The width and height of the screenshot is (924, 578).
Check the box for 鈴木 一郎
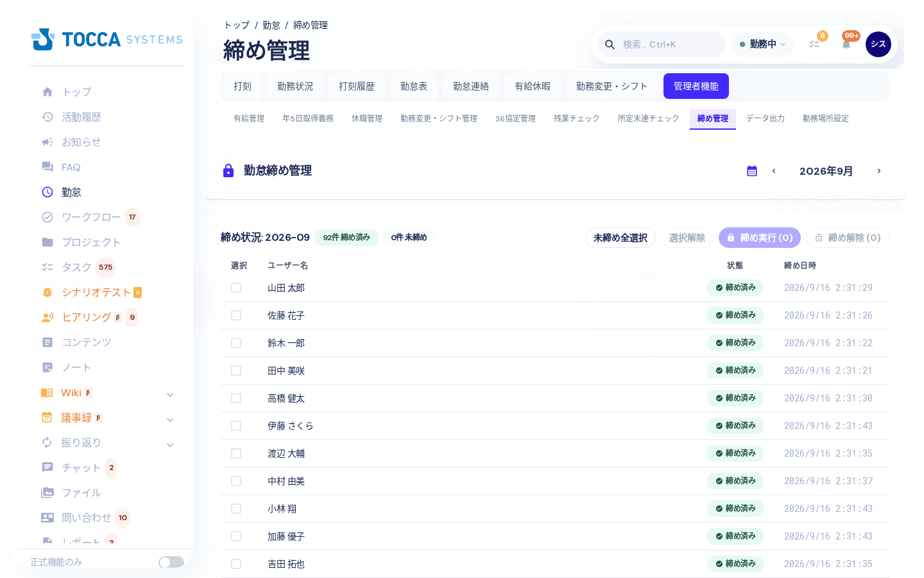tap(236, 343)
